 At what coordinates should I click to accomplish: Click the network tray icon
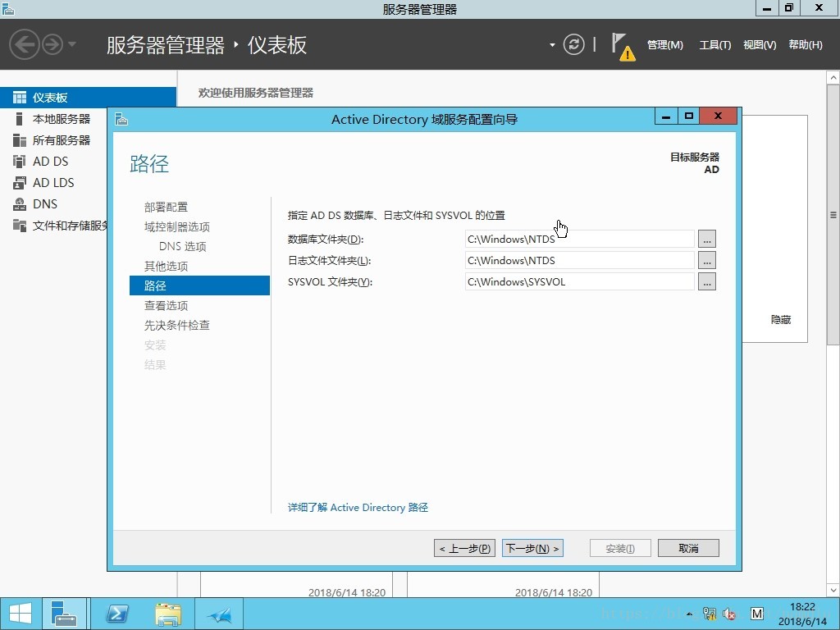click(x=710, y=614)
